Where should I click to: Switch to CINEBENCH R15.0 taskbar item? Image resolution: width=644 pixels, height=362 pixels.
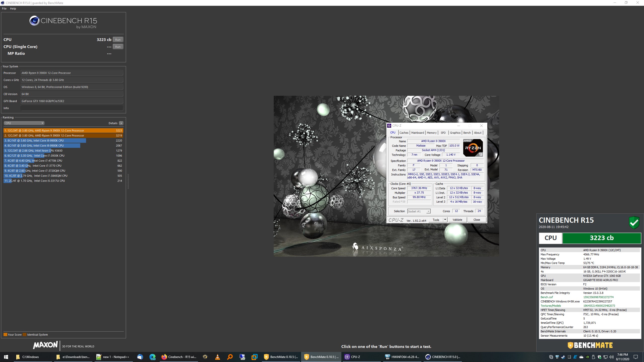point(442,357)
